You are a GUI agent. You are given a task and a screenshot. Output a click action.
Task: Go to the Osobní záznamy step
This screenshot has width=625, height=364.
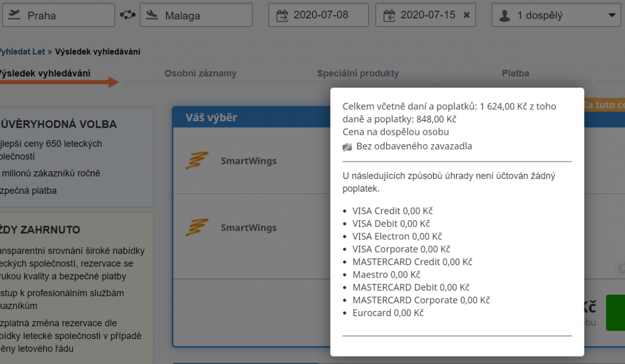click(x=200, y=73)
